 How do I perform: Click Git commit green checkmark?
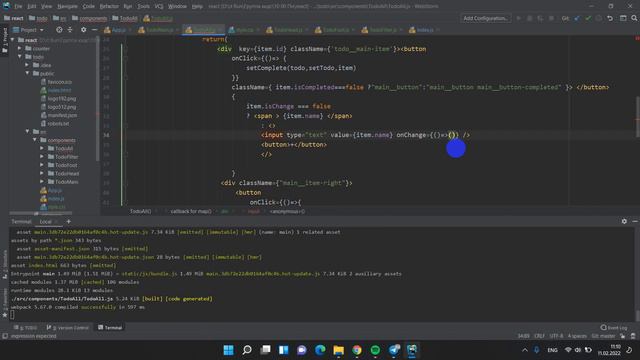(x=588, y=18)
